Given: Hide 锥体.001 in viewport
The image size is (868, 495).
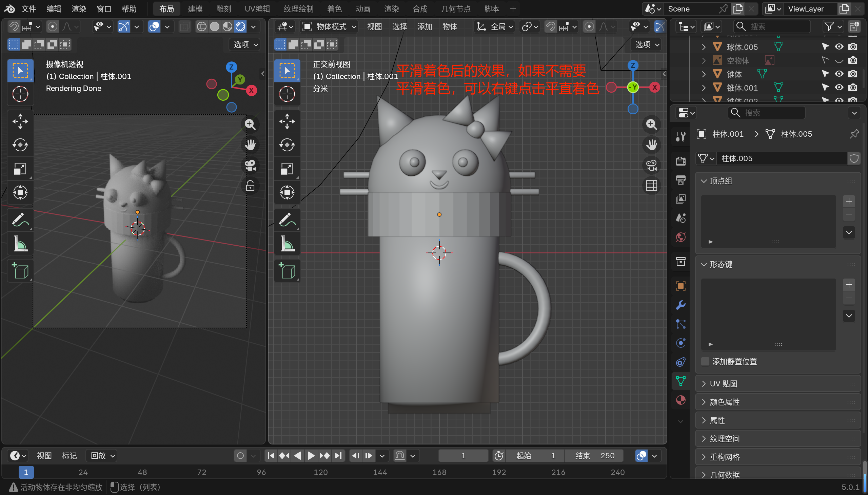Looking at the screenshot, I should (x=839, y=88).
